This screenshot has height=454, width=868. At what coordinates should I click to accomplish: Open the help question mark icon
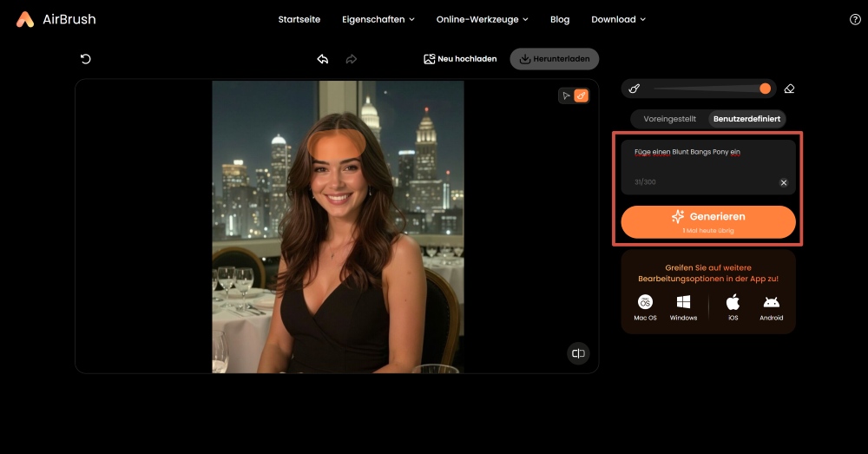click(855, 19)
